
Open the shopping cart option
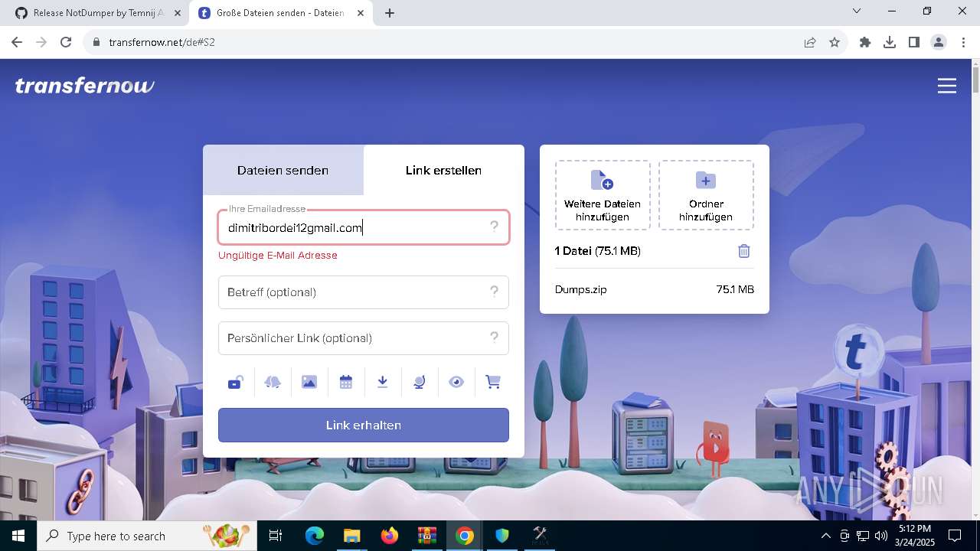pyautogui.click(x=493, y=382)
